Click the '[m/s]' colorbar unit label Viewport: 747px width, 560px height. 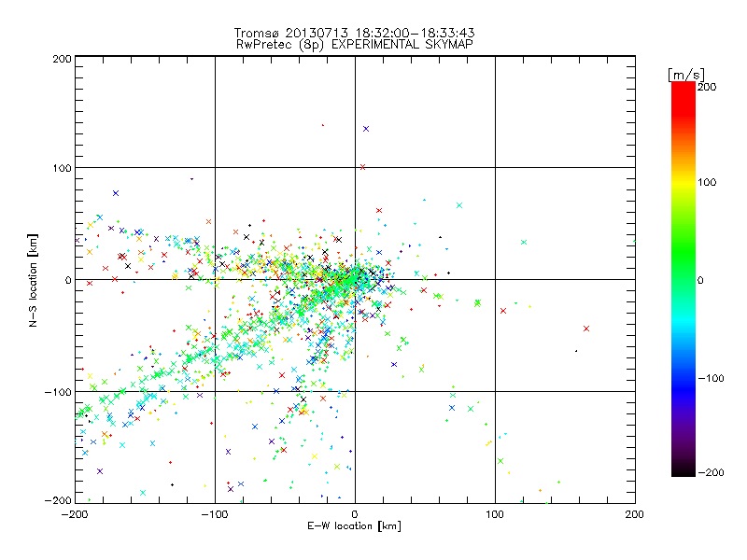685,75
